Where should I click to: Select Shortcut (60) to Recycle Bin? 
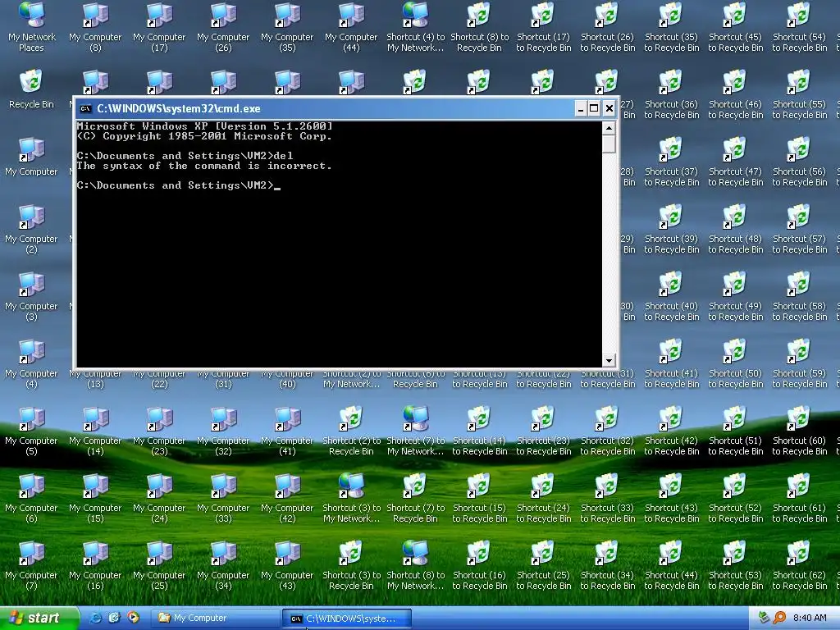click(799, 431)
